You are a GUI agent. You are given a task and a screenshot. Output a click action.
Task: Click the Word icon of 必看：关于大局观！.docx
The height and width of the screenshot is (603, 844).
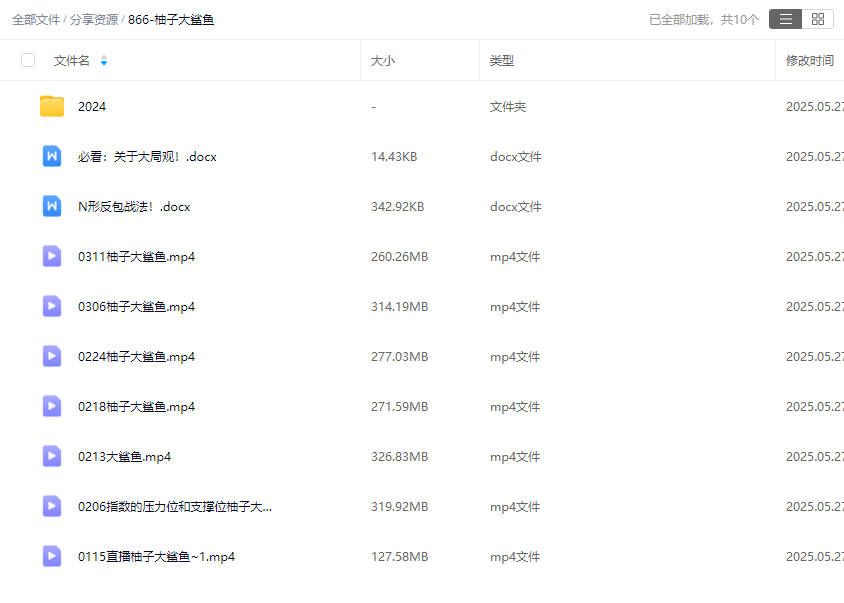pos(52,156)
